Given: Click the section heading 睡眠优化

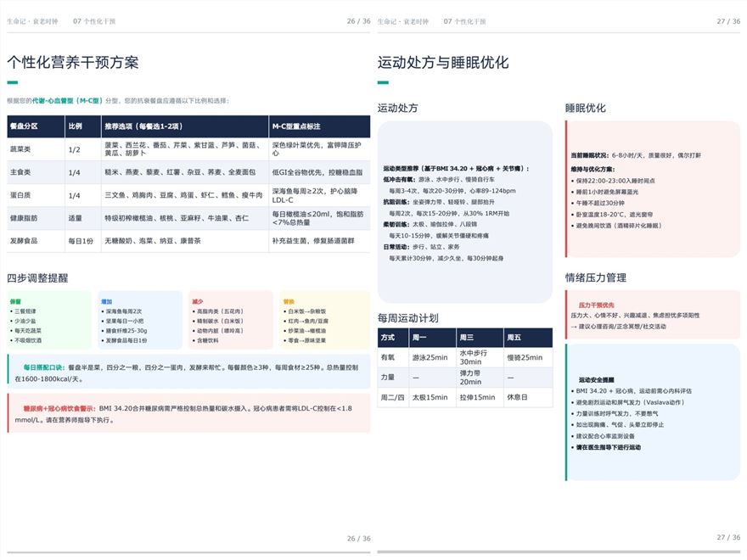Looking at the screenshot, I should click(585, 108).
